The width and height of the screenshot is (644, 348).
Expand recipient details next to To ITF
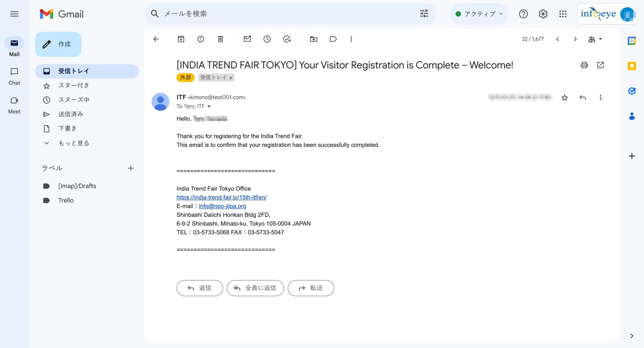tap(209, 107)
